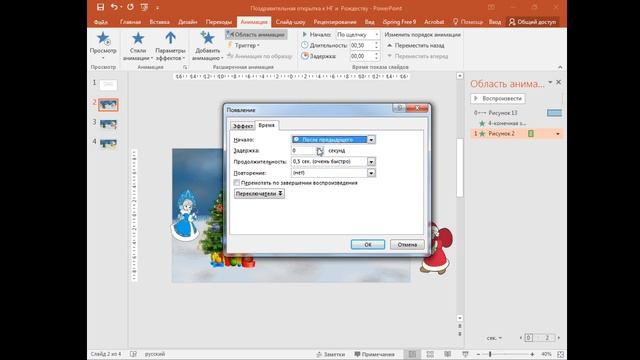The height and width of the screenshot is (360, 640).
Task: Click the fit slide to window icon
Action: tap(560, 354)
